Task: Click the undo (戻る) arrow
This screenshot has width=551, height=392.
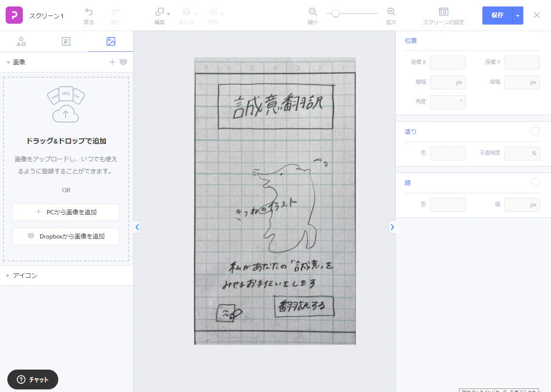Action: [x=89, y=12]
